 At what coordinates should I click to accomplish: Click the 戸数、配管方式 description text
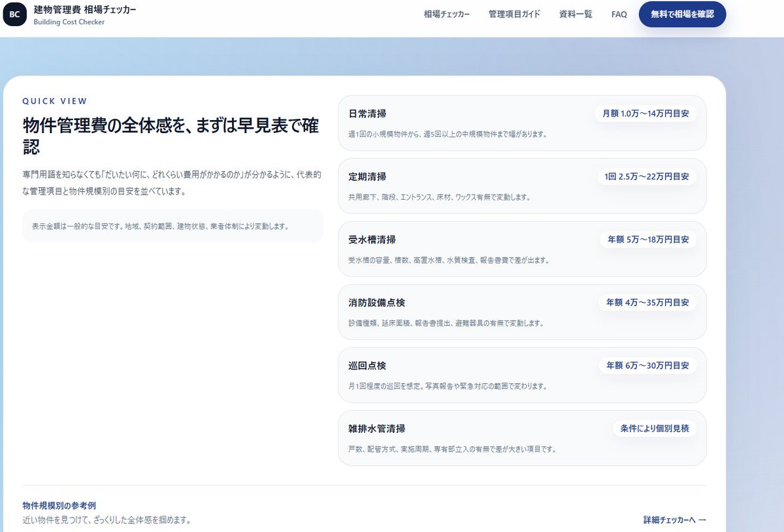tap(452, 449)
